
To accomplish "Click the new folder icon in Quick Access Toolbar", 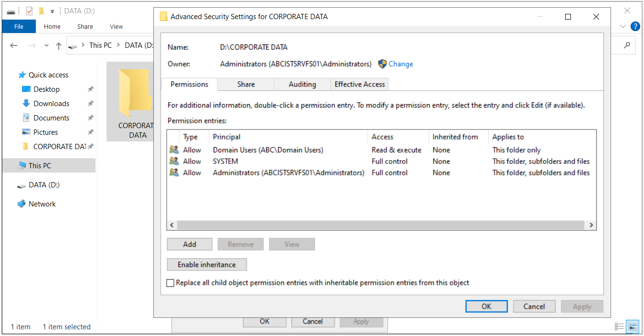I will point(42,11).
